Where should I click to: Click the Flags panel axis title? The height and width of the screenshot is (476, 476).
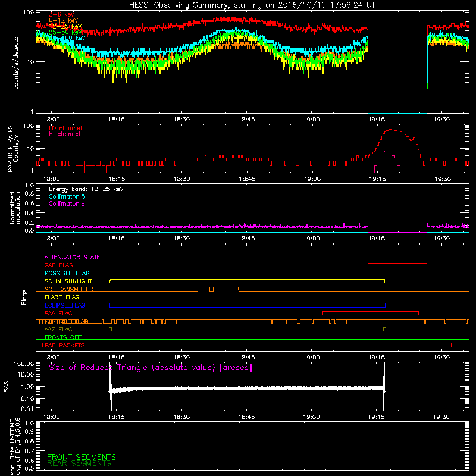tap(24, 297)
